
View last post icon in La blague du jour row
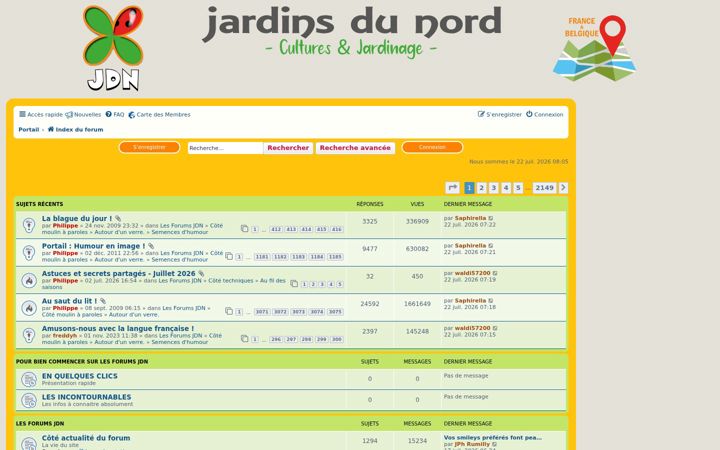(x=491, y=219)
